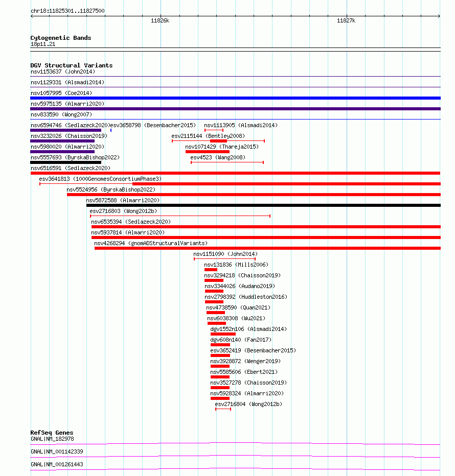Click nsv3928872 (Wenger2019) label
Viewport: 455px width, 476px height.
[245, 361]
